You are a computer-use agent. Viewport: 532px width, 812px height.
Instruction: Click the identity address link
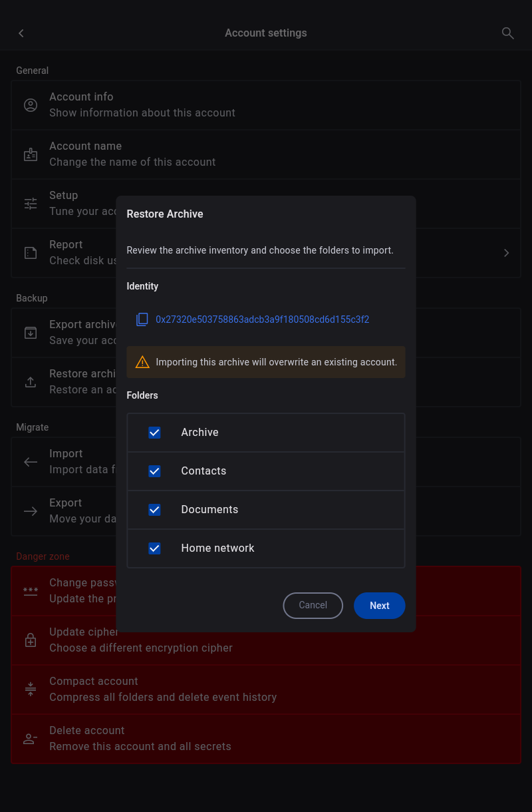(x=262, y=319)
